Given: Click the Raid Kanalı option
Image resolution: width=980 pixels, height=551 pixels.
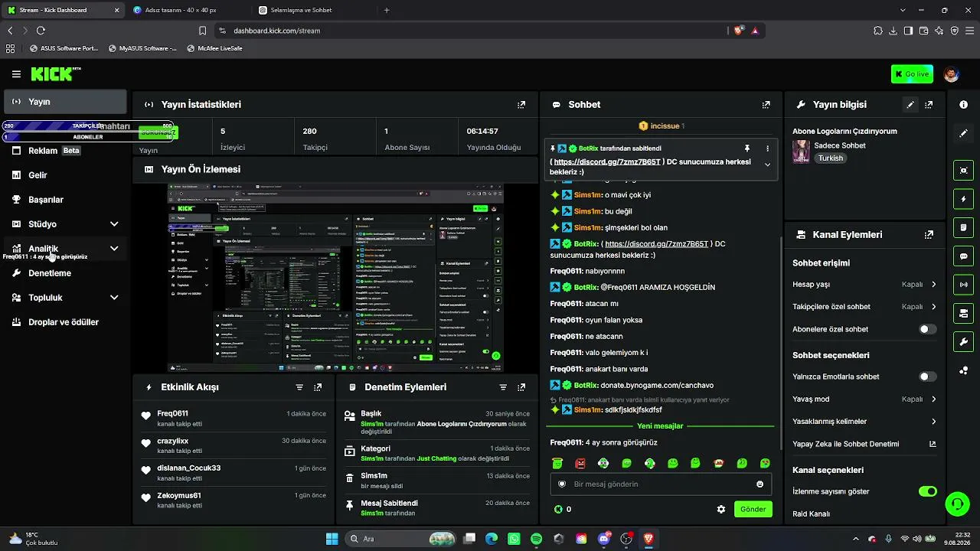Looking at the screenshot, I should (x=812, y=514).
